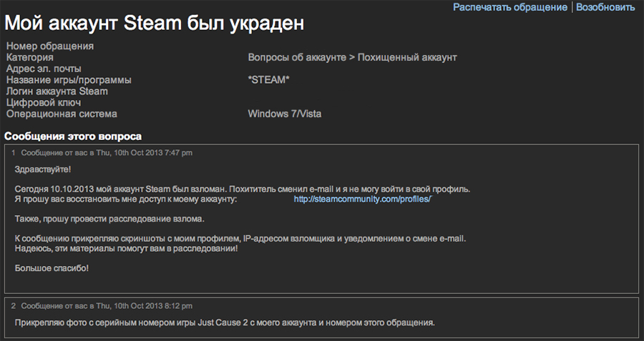Click the 'Возобновить' link

pos(605,7)
